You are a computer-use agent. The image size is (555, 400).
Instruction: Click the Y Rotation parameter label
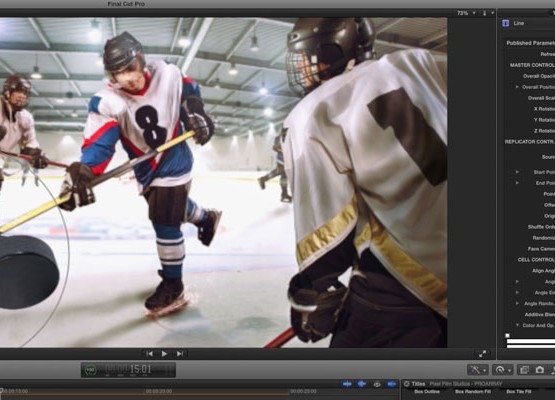(544, 120)
